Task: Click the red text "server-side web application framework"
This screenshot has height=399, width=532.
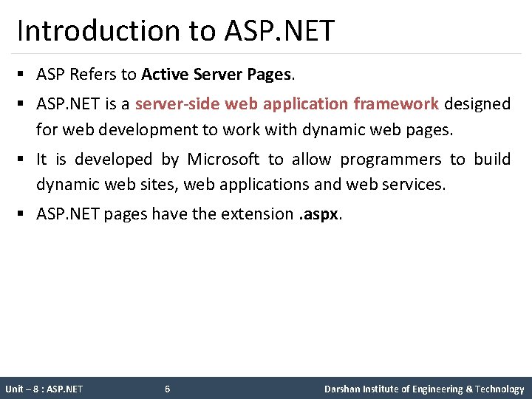Action: pos(287,104)
